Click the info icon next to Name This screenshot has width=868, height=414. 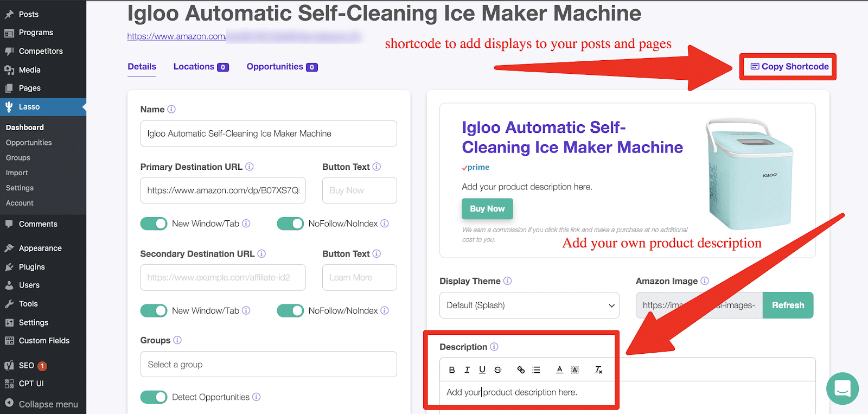171,109
